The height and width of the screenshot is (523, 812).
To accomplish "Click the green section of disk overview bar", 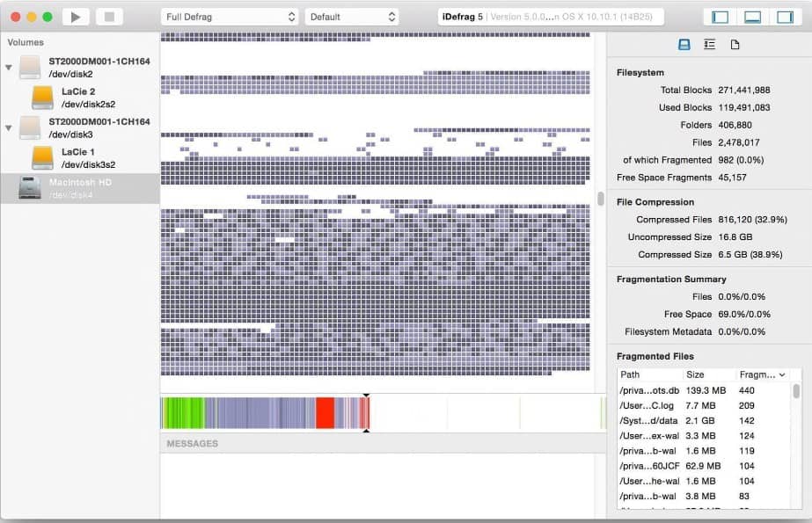I will tap(183, 413).
